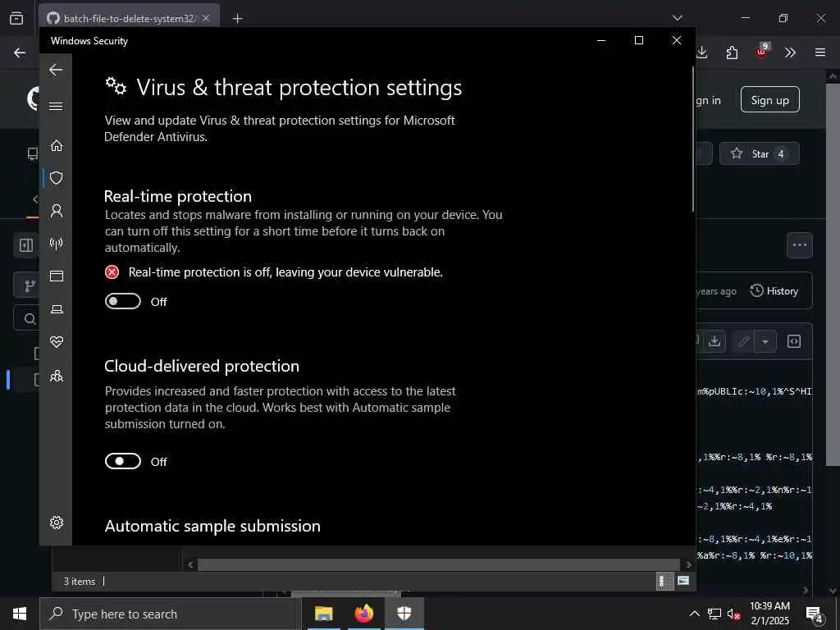Switch File Explorer to large icons view

click(683, 582)
